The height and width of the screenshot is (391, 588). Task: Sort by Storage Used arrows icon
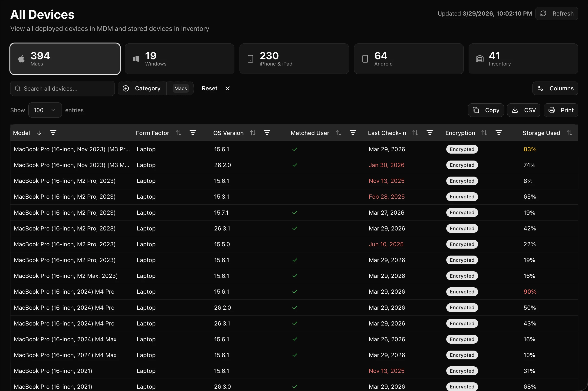[x=570, y=133]
